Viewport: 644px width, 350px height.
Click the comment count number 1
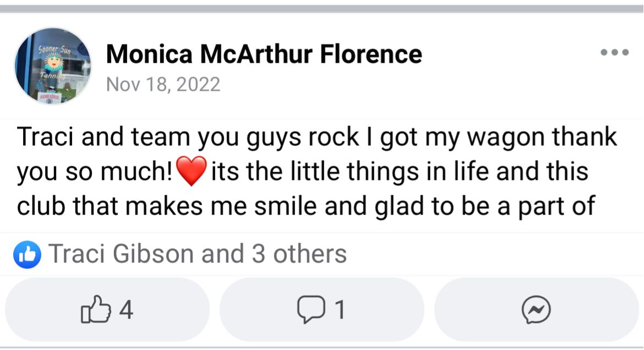click(x=341, y=310)
